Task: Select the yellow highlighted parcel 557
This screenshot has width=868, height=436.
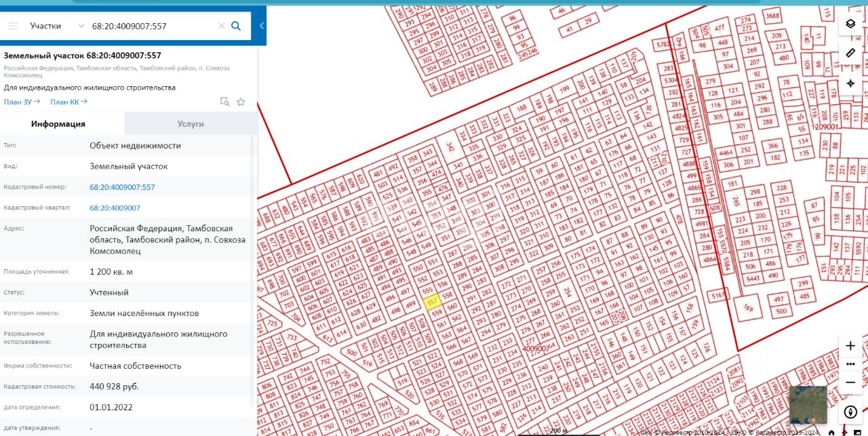Action: [x=432, y=302]
